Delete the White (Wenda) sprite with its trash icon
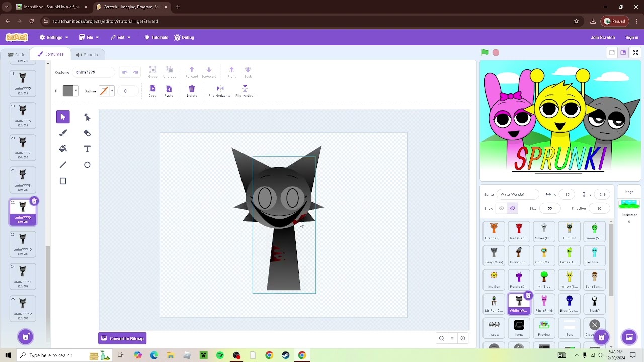The height and width of the screenshot is (362, 644). point(528,296)
